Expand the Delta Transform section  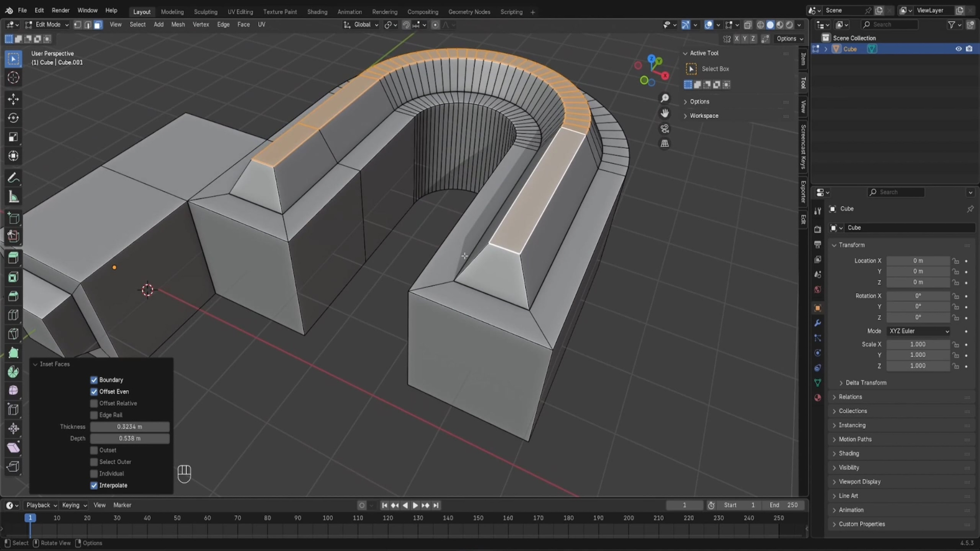(866, 383)
